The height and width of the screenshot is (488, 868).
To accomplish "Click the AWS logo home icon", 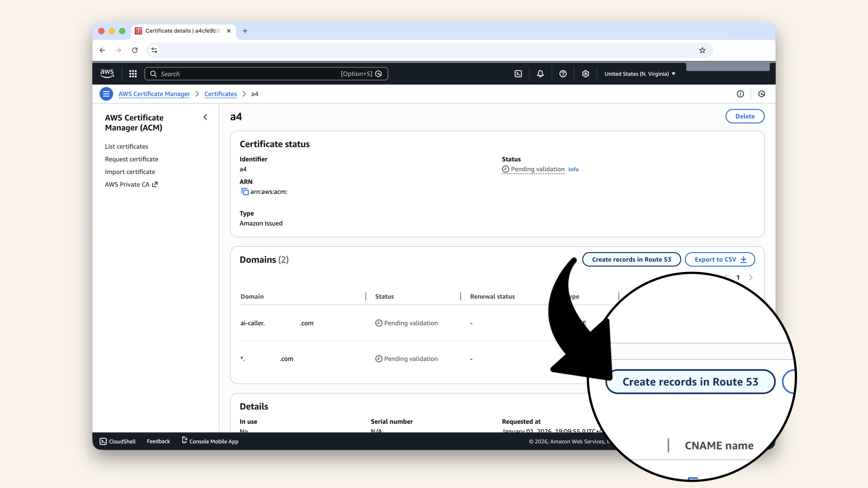I will [x=107, y=74].
